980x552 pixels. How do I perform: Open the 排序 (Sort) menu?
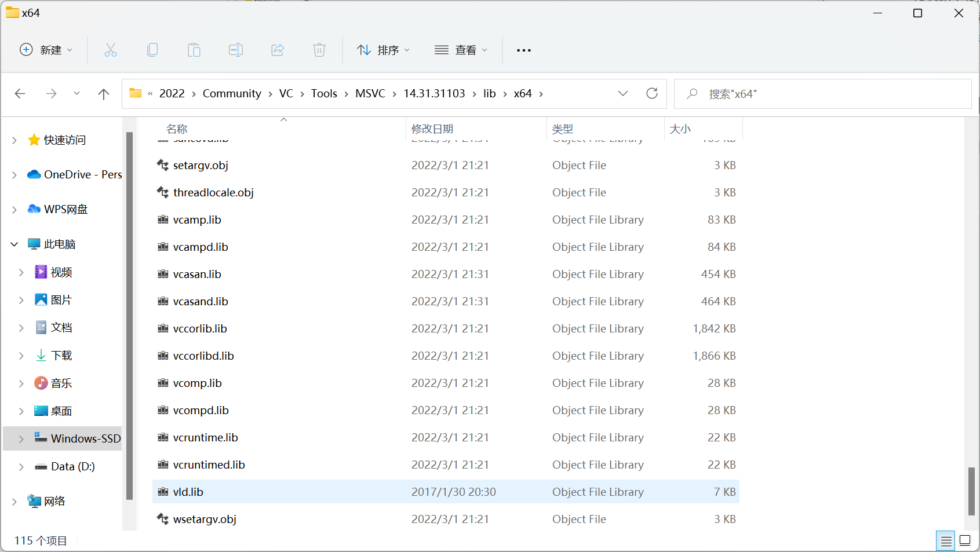click(x=383, y=50)
